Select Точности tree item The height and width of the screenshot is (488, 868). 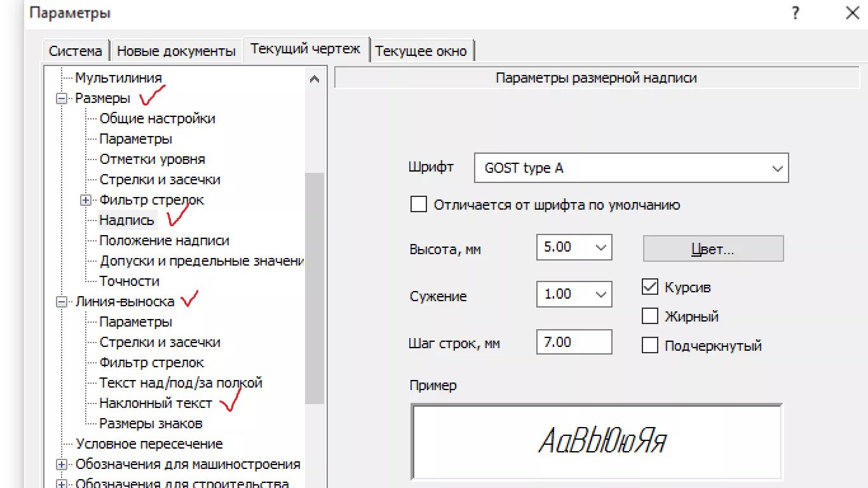pos(129,281)
